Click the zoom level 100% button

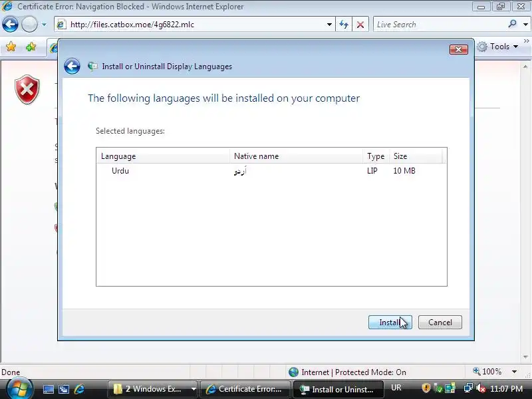pos(487,372)
